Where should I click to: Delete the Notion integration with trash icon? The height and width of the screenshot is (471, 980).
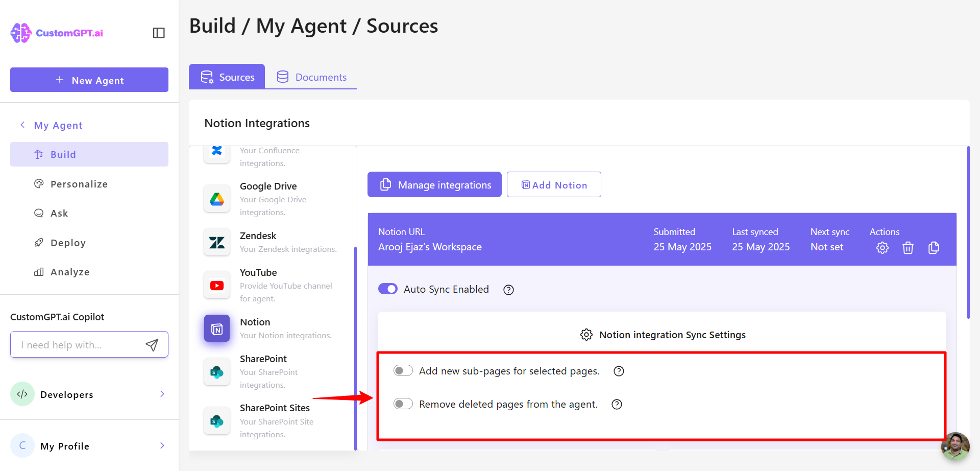click(908, 248)
